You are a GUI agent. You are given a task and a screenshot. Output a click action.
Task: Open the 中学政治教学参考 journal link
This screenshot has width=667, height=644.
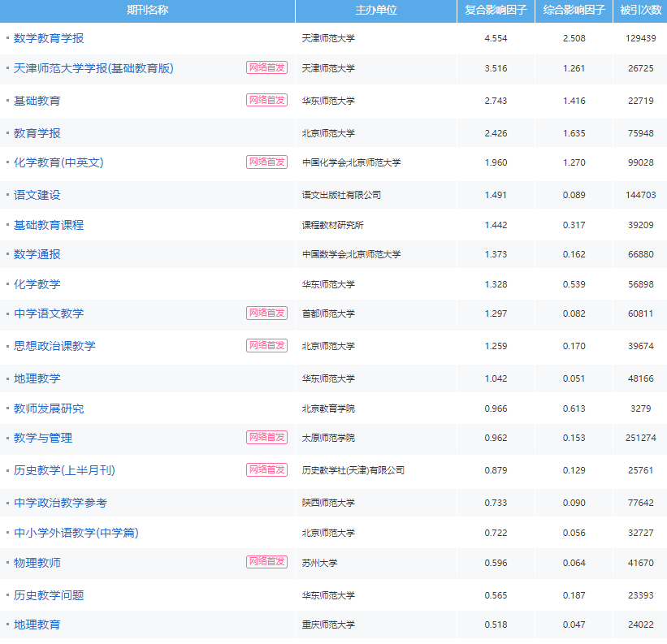[x=60, y=503]
